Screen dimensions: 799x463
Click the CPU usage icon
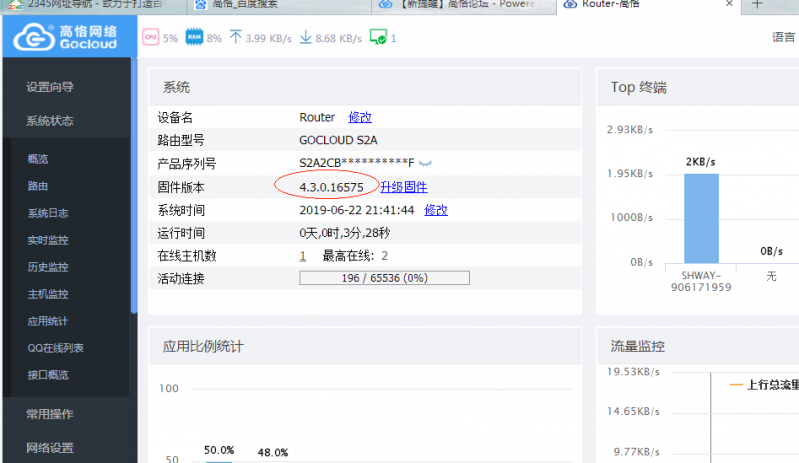click(150, 38)
